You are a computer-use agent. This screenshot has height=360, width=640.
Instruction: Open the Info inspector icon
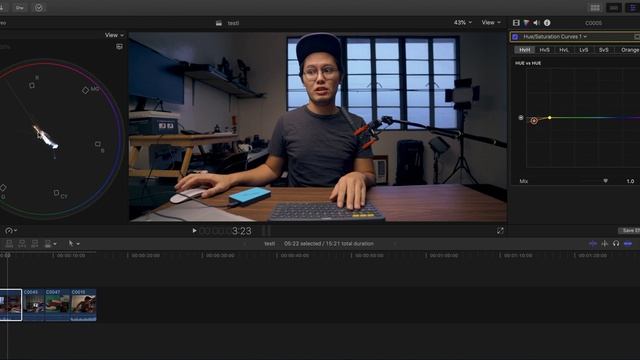pyautogui.click(x=547, y=23)
